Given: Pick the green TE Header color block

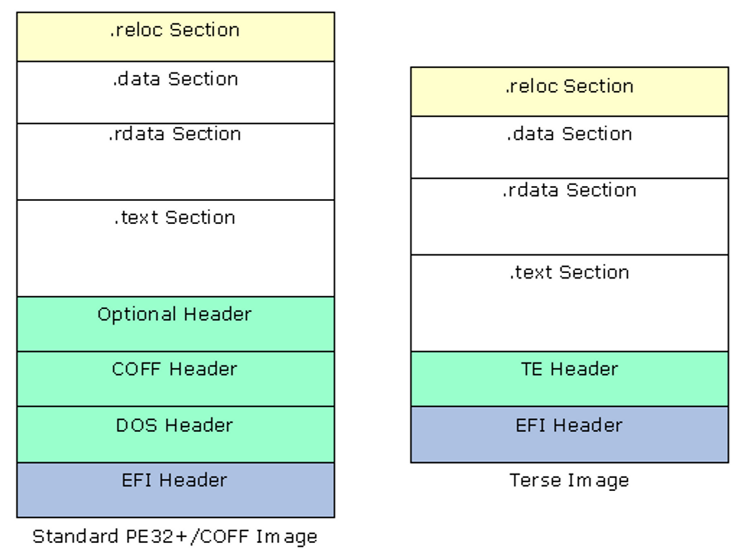Looking at the screenshot, I should pyautogui.click(x=569, y=379).
